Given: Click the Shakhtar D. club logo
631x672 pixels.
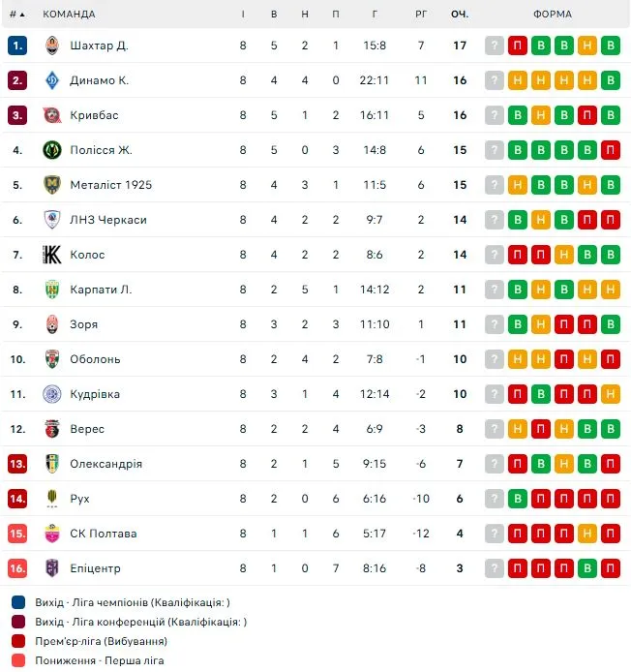Looking at the screenshot, I should (x=52, y=46).
